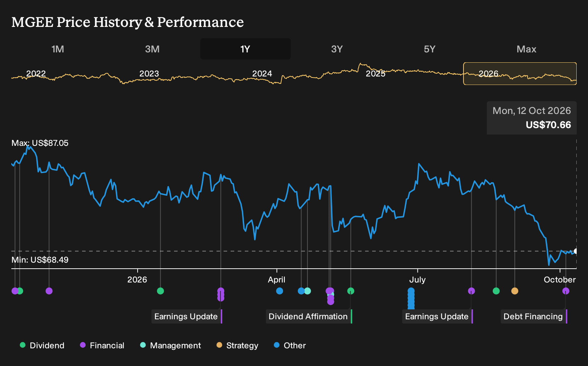Click 2024 on the overview mini chart
Viewport: 588px width, 366px height.
262,74
